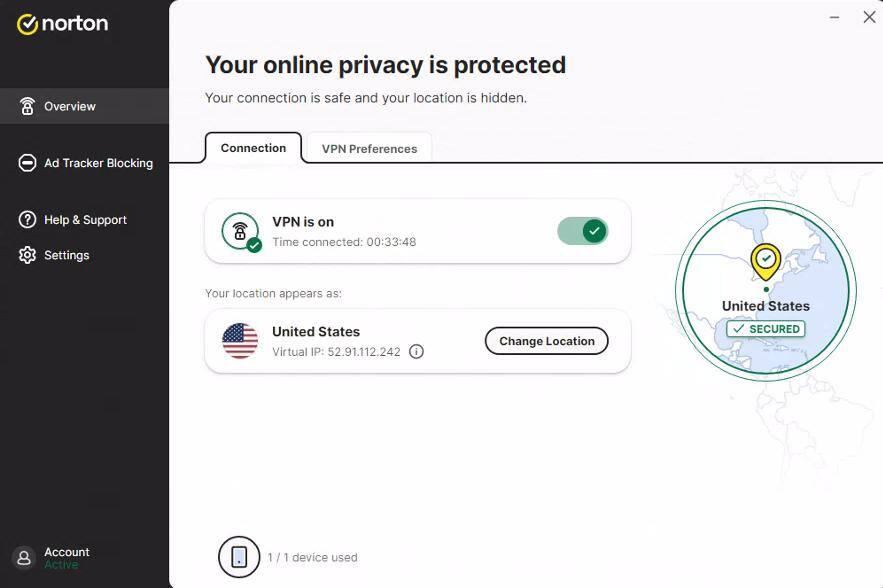This screenshot has width=883, height=588.
Task: Click the Help & Support question mark icon
Action: (27, 220)
